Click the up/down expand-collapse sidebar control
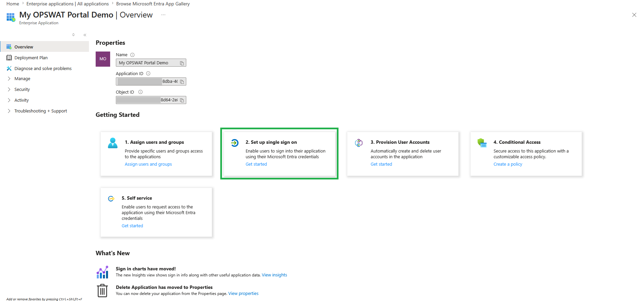The height and width of the screenshot is (301, 644). (73, 35)
